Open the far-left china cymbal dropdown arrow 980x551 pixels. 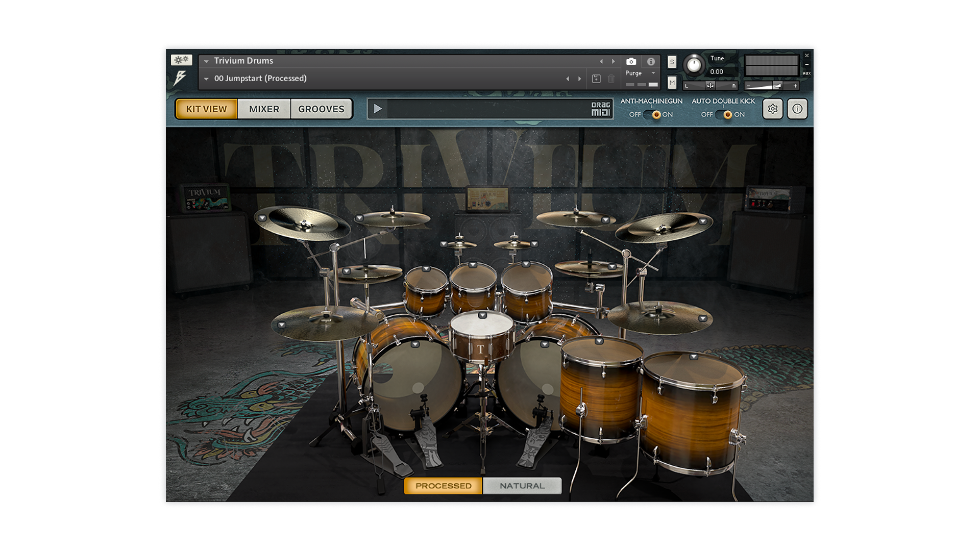[262, 218]
